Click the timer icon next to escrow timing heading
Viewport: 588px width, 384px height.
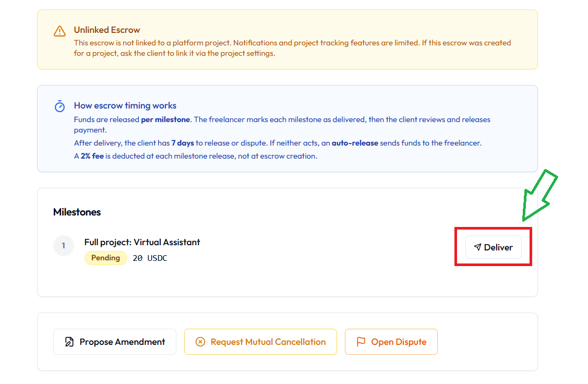pyautogui.click(x=59, y=106)
